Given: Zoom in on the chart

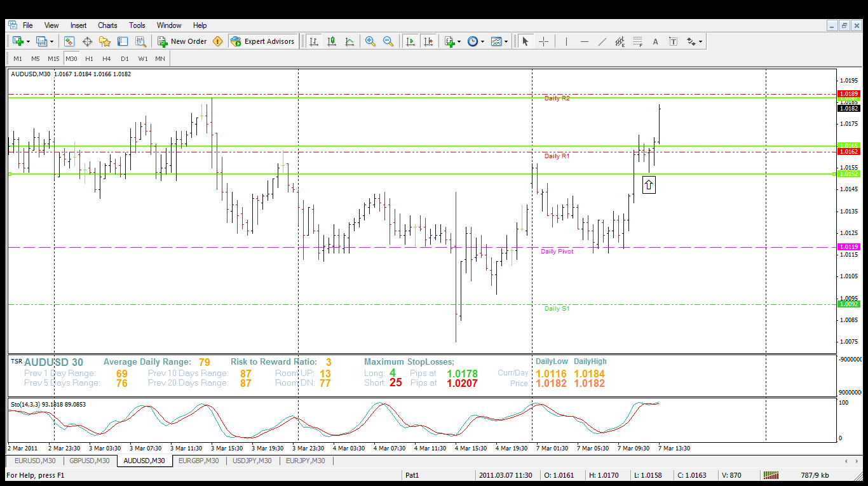Looking at the screenshot, I should tap(370, 41).
